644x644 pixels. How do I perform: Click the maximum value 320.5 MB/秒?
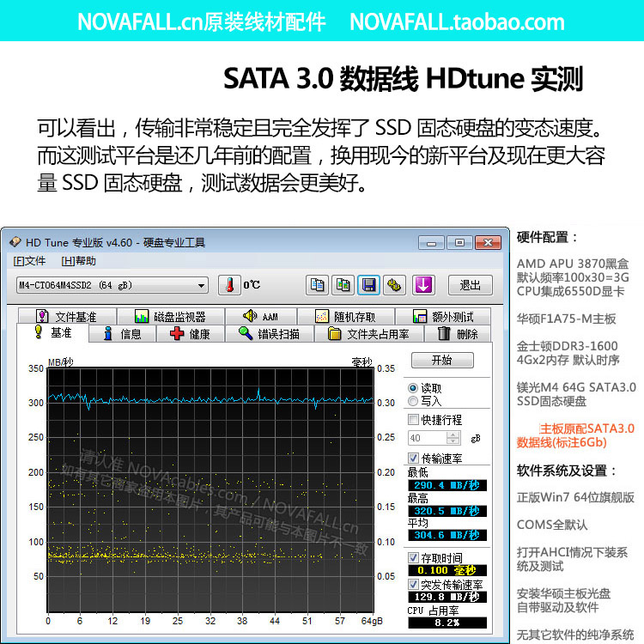point(447,511)
